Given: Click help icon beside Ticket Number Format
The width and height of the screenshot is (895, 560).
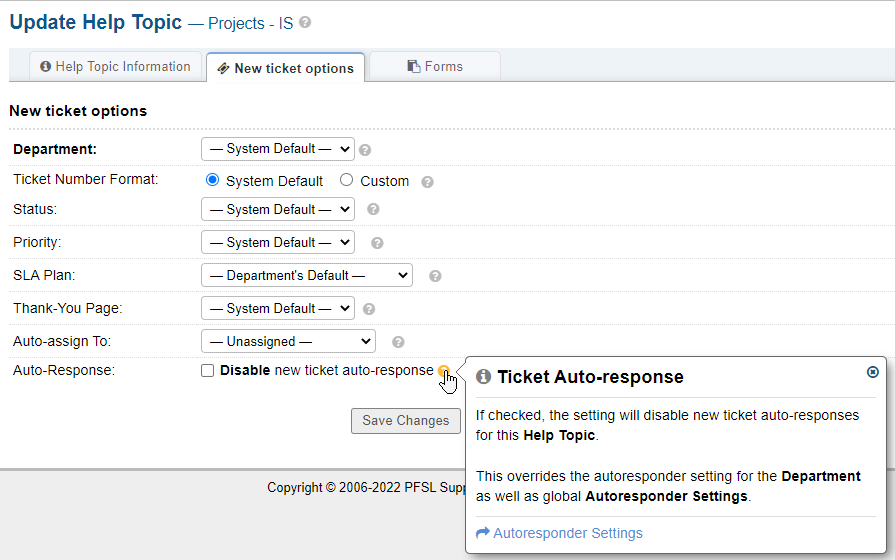Looking at the screenshot, I should 427,182.
